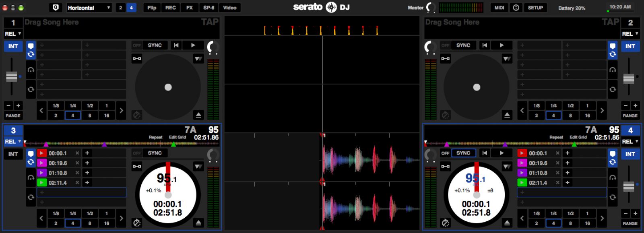The image size is (644, 233).
Task: Eject the track from deck 3
Action: click(x=198, y=223)
